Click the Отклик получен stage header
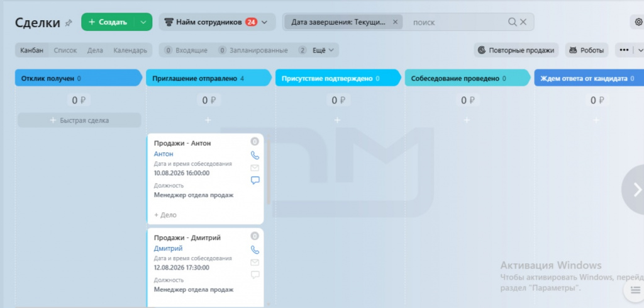 click(79, 78)
